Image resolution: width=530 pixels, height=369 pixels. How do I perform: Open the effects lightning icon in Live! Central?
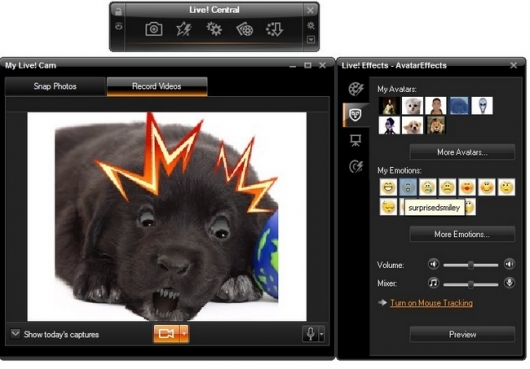click(x=184, y=29)
